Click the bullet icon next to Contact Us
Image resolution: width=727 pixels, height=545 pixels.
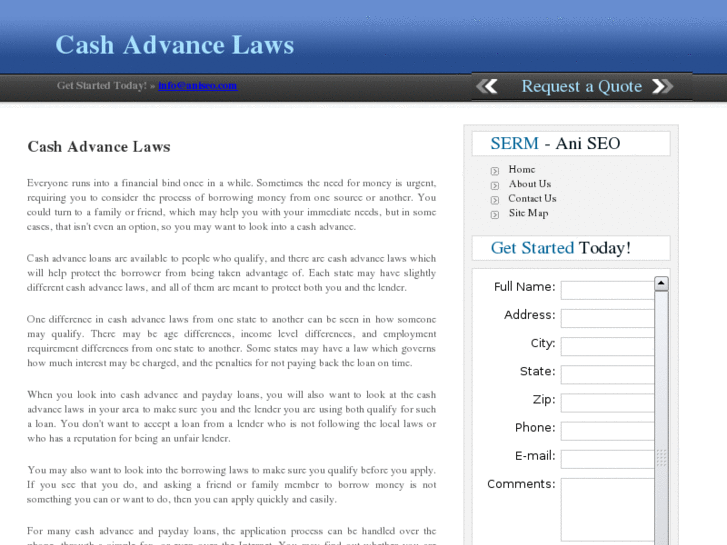tap(495, 200)
